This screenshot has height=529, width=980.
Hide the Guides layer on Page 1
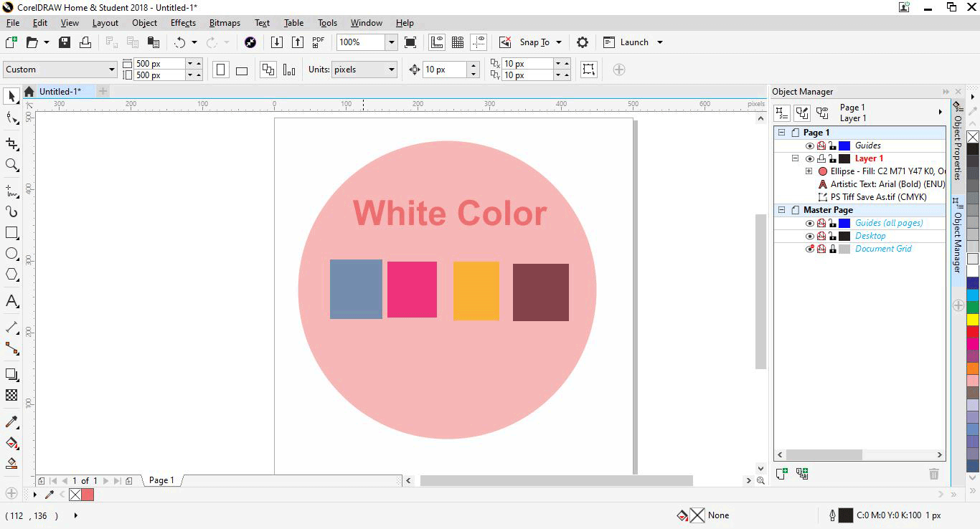click(810, 146)
